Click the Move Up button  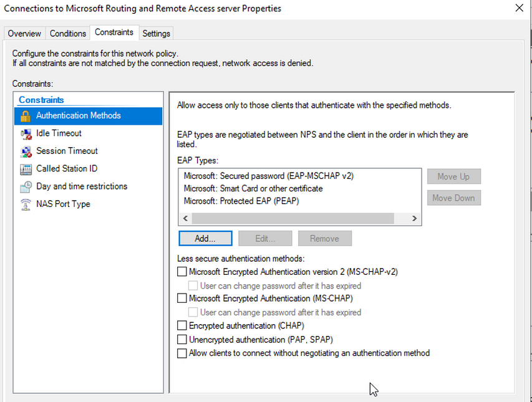coord(453,176)
